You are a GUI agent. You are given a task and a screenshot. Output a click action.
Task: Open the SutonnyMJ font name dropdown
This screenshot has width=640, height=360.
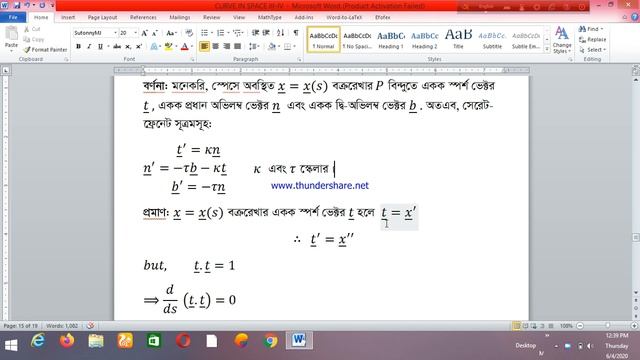116,33
